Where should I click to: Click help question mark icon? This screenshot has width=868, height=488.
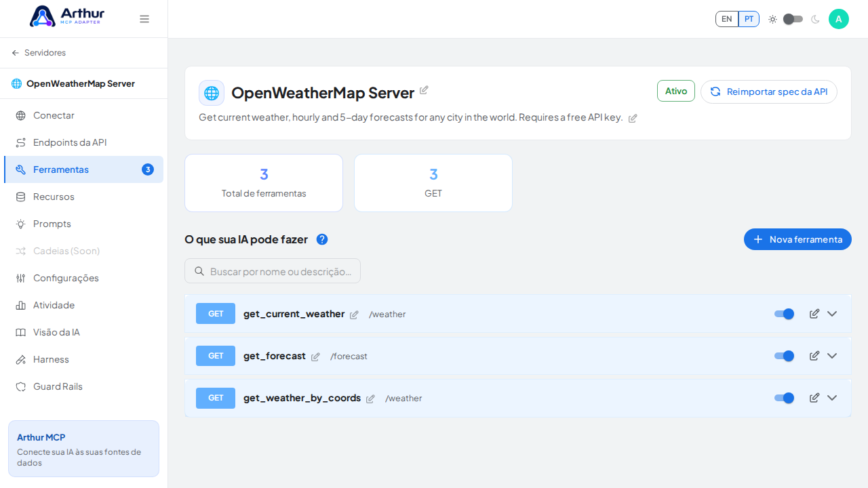[x=322, y=239]
